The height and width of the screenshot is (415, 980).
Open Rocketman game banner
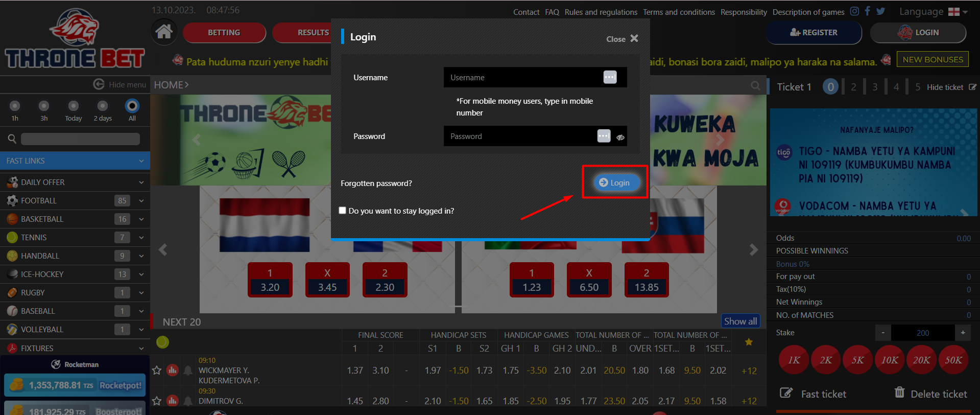click(75, 364)
